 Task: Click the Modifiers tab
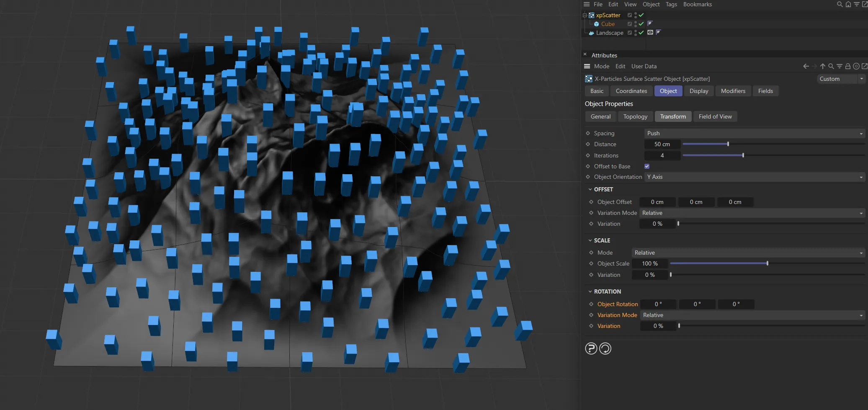tap(732, 91)
